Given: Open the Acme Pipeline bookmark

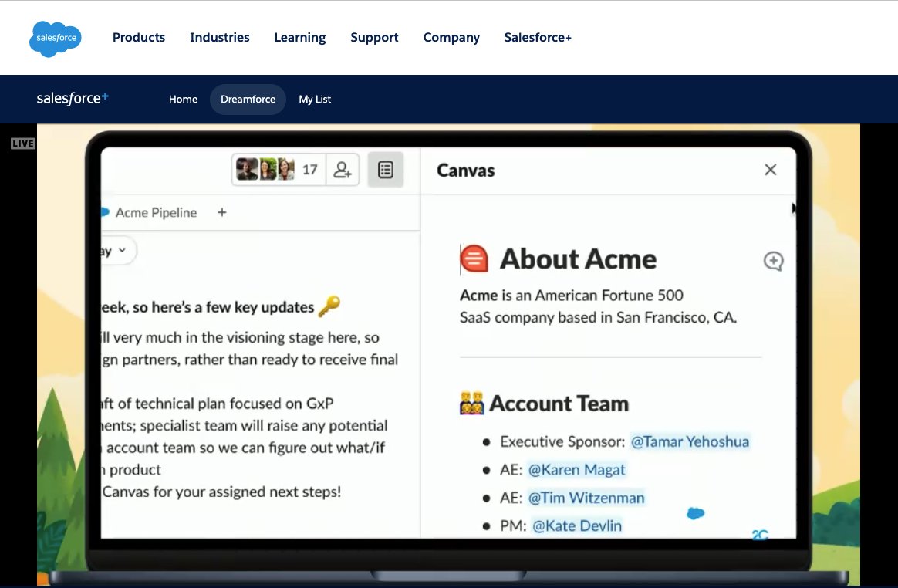Looking at the screenshot, I should click(x=150, y=213).
